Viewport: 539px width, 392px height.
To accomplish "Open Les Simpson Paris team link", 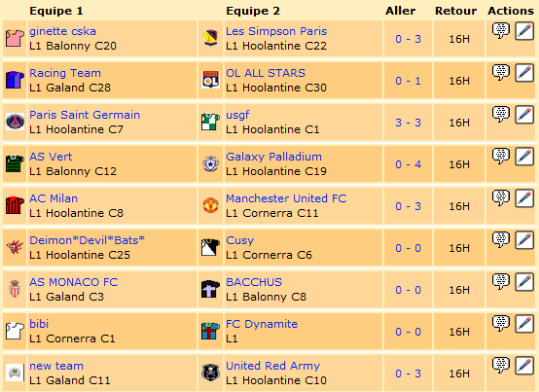I will point(276,31).
